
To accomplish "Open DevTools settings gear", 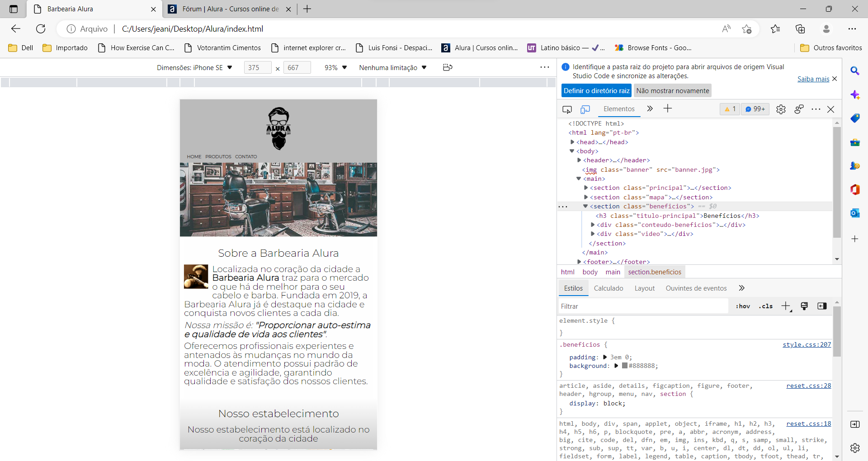I will point(781,109).
